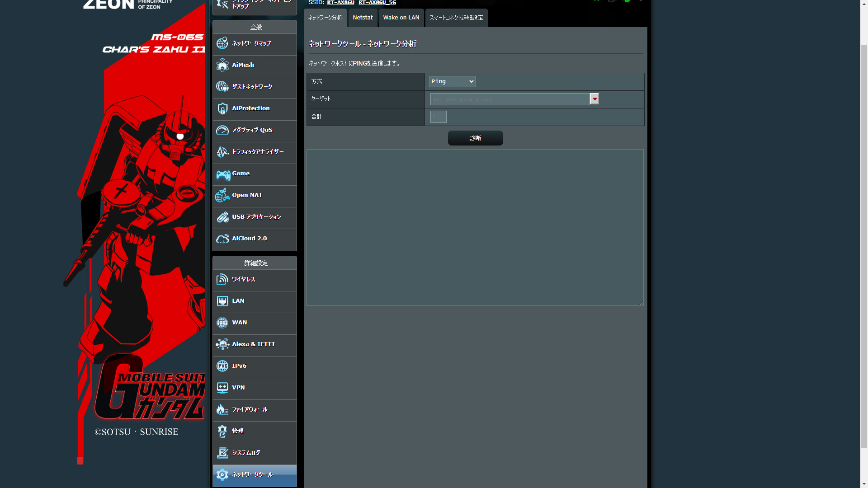Expand the Ping method dropdown

[452, 81]
